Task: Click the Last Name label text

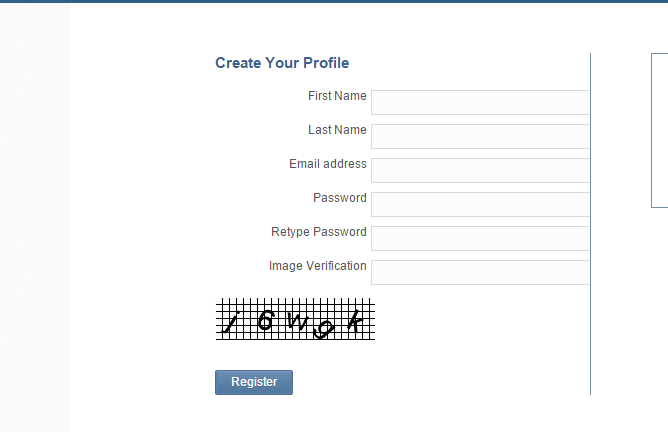Action: (x=337, y=130)
